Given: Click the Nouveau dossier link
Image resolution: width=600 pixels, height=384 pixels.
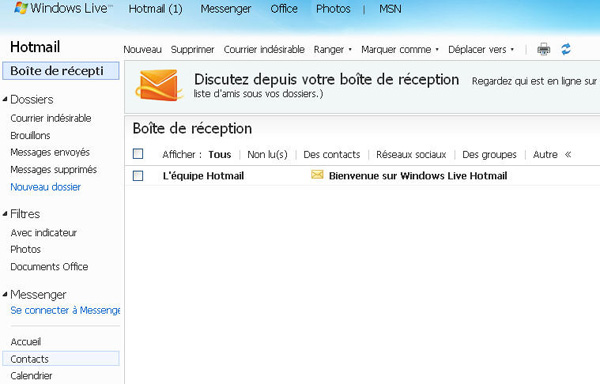Looking at the screenshot, I should pyautogui.click(x=46, y=187).
